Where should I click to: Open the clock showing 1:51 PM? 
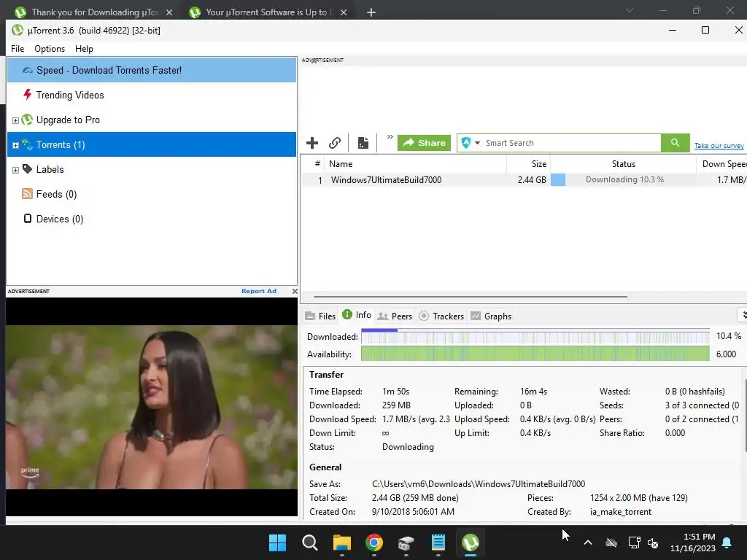click(693, 542)
